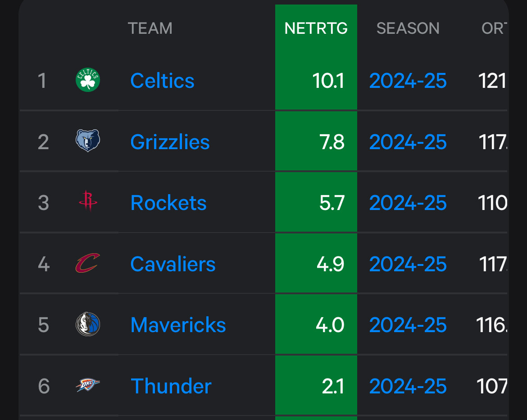Sort by the NETRTG column header
Screen dimensions: 527x420
[316, 28]
